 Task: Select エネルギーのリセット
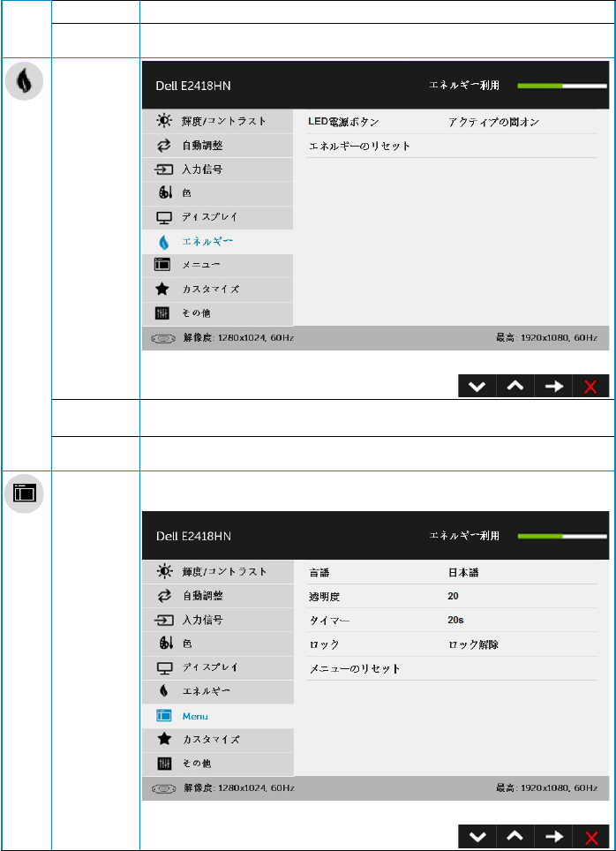tap(359, 146)
